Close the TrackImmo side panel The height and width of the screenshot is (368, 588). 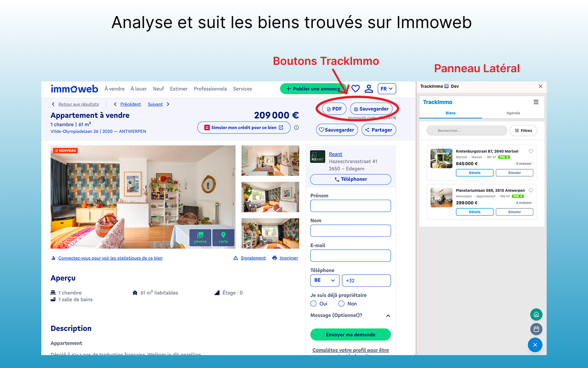(540, 86)
